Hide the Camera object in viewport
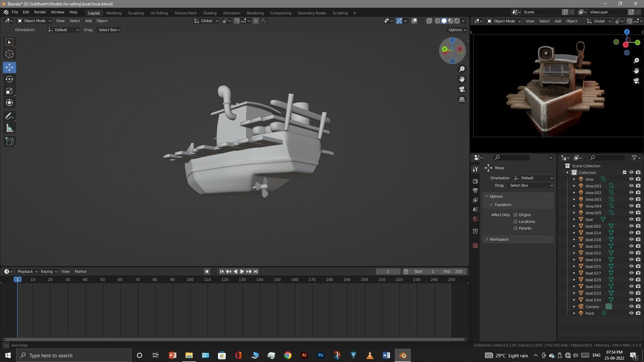Viewport: 644px width, 362px height. tap(631, 307)
